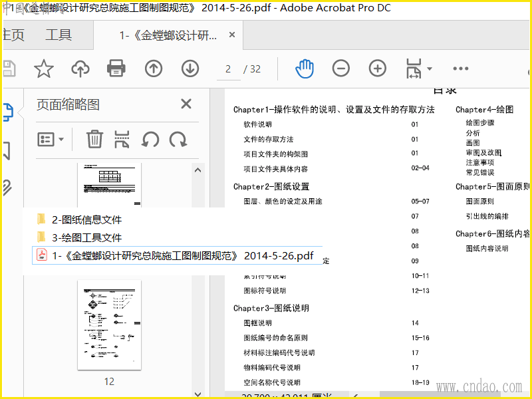Click 图层、颜色的设定及用途 entry

coord(283,201)
